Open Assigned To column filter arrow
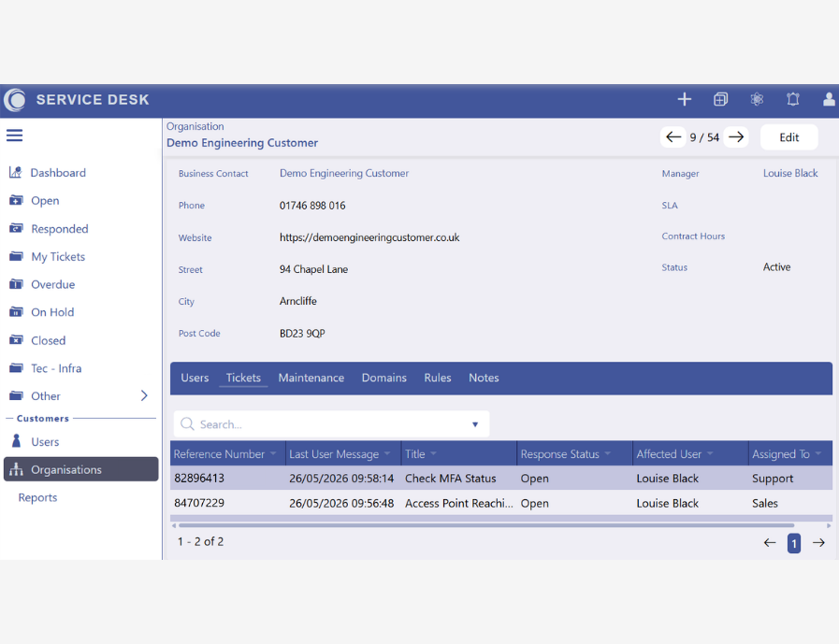The image size is (839, 644). (x=818, y=453)
